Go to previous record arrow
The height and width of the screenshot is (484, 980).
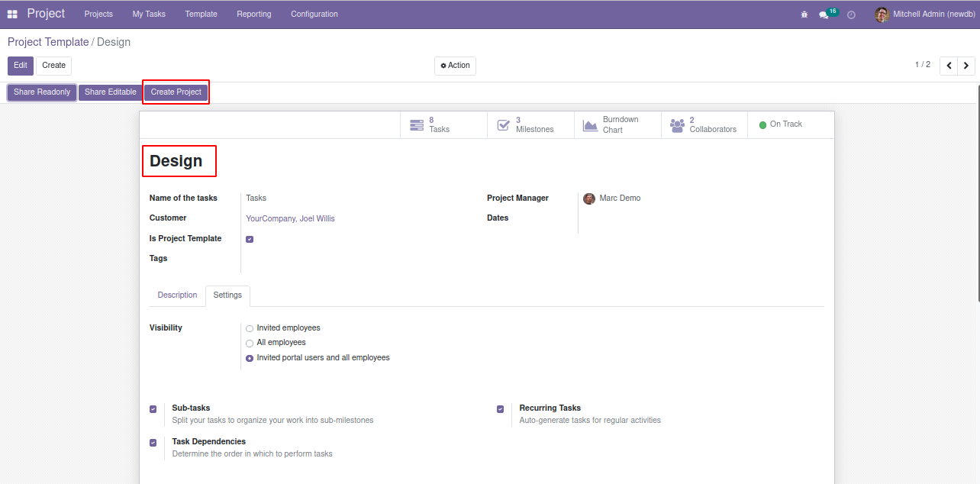pos(949,66)
